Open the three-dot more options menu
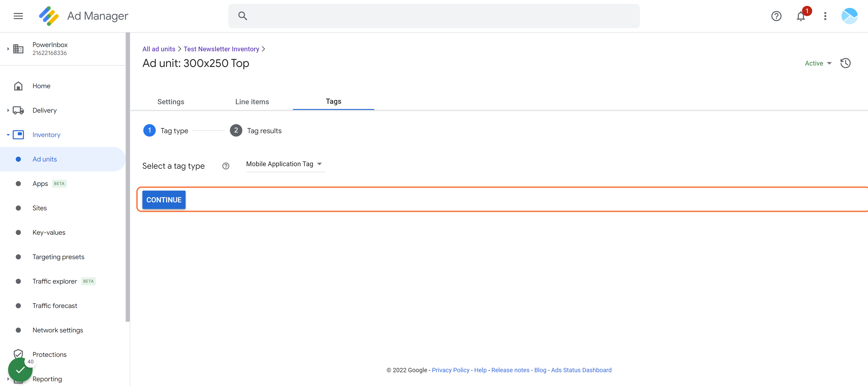Image resolution: width=868 pixels, height=386 pixels. [x=825, y=16]
